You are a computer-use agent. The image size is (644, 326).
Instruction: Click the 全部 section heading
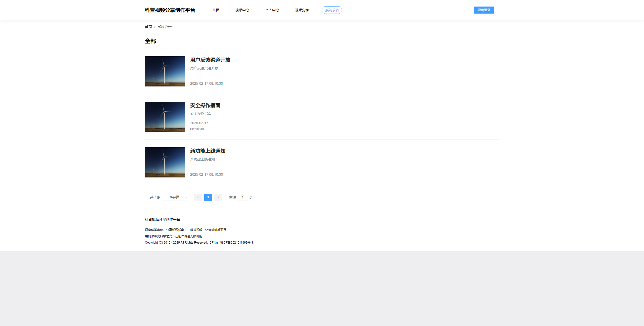(150, 41)
